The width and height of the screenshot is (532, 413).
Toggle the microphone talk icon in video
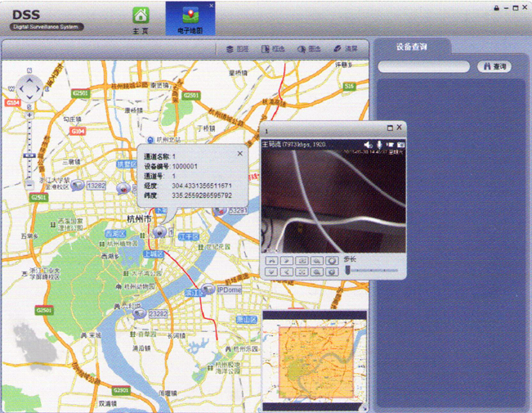pyautogui.click(x=379, y=145)
